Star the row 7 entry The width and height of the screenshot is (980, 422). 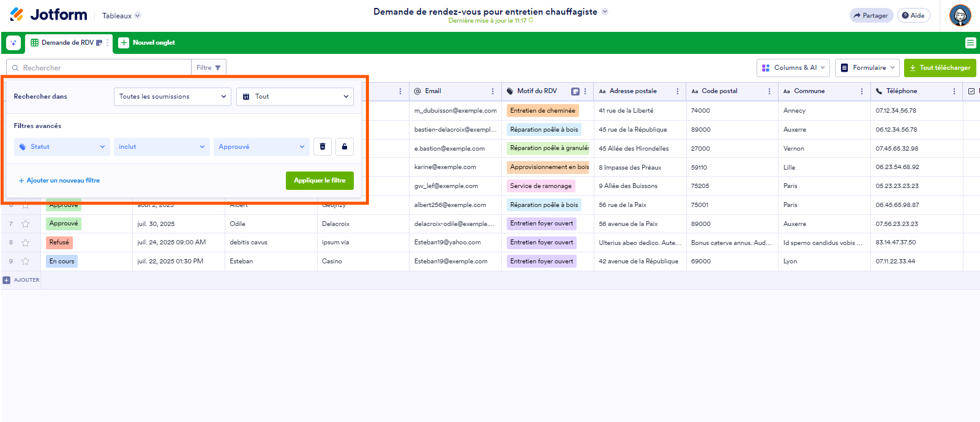coord(26,224)
